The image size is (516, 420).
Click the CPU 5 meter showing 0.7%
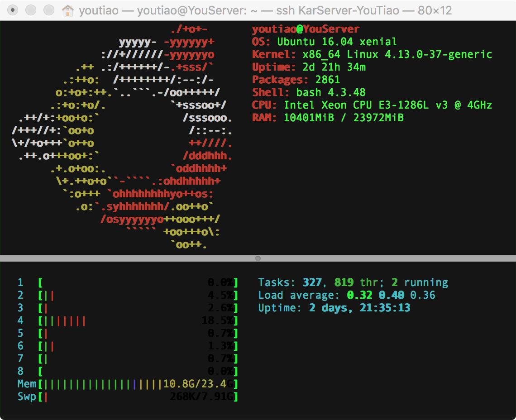coord(138,334)
